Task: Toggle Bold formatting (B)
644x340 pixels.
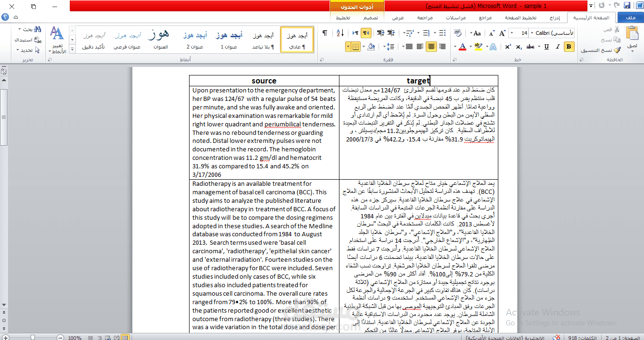Action: (569, 46)
